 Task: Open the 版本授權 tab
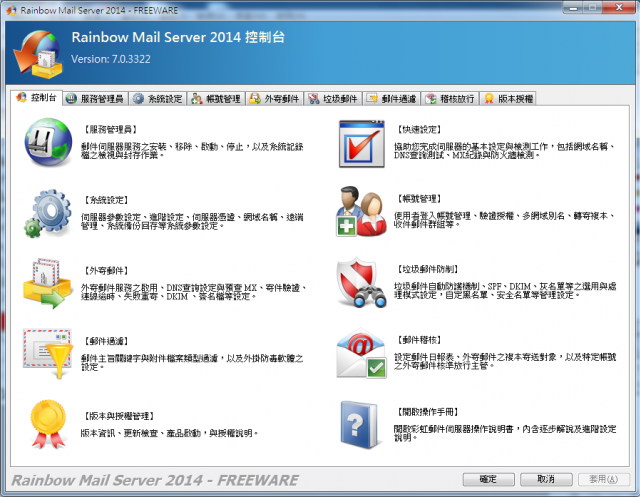[x=508, y=99]
